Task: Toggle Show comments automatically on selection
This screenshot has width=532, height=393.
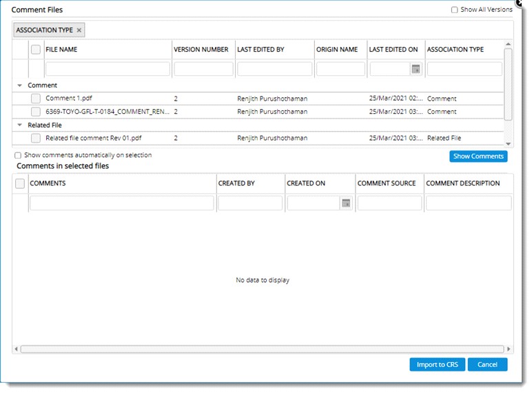Action: 18,156
